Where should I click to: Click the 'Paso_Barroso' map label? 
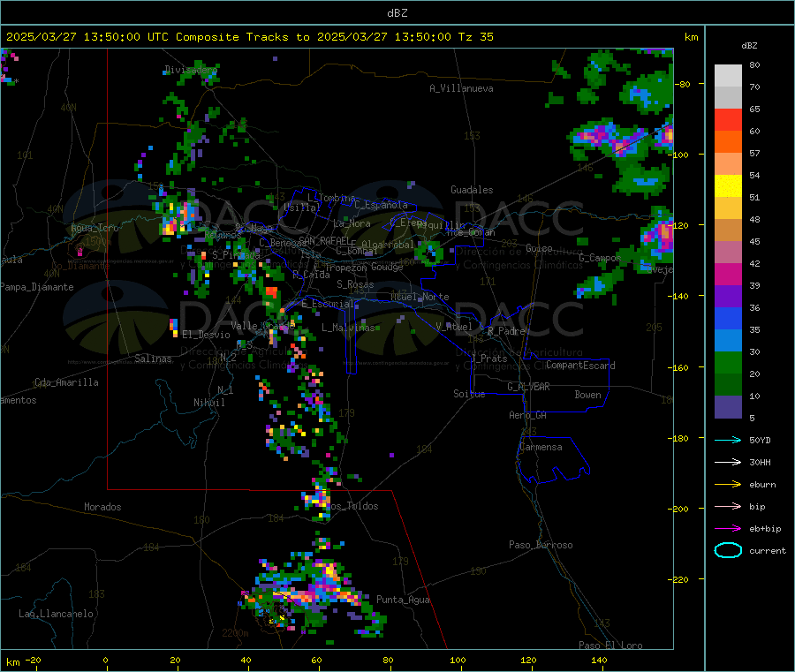pos(541,545)
